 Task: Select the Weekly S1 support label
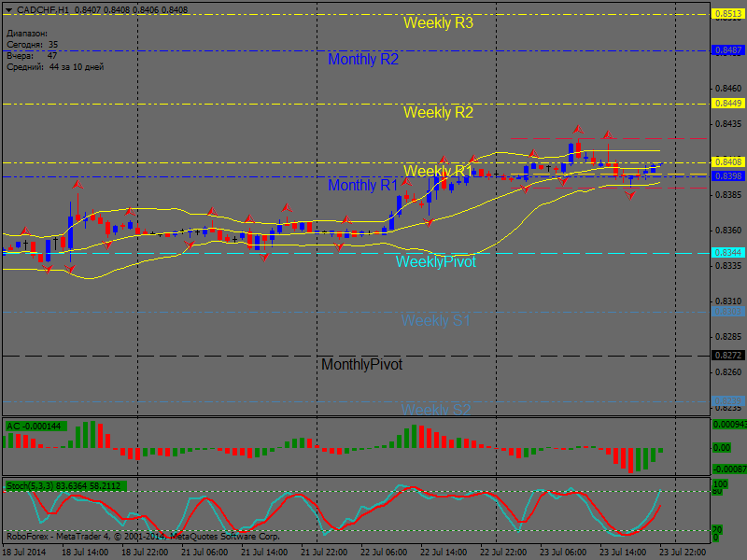tap(435, 320)
